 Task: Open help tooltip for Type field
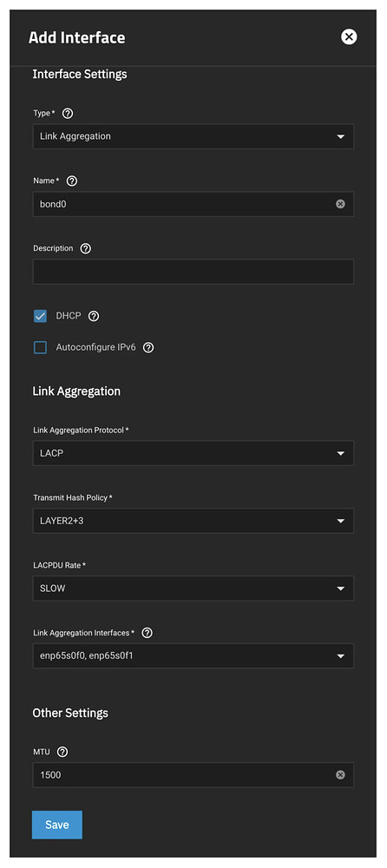coord(68,114)
